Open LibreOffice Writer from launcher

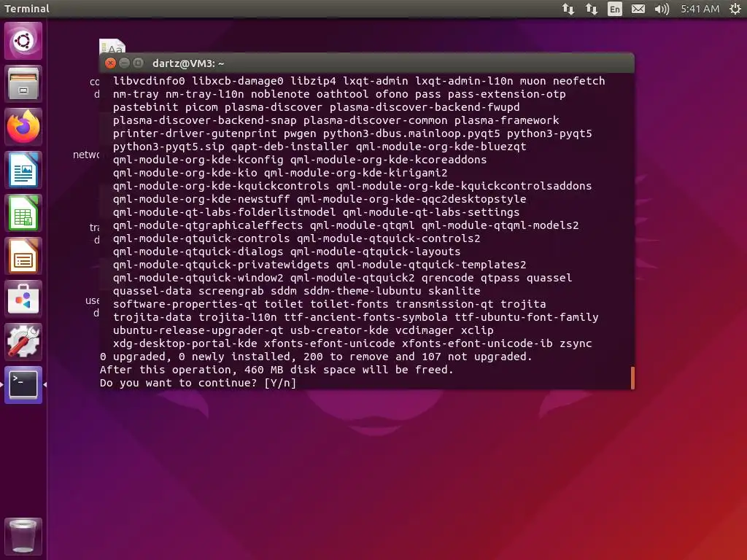click(23, 170)
